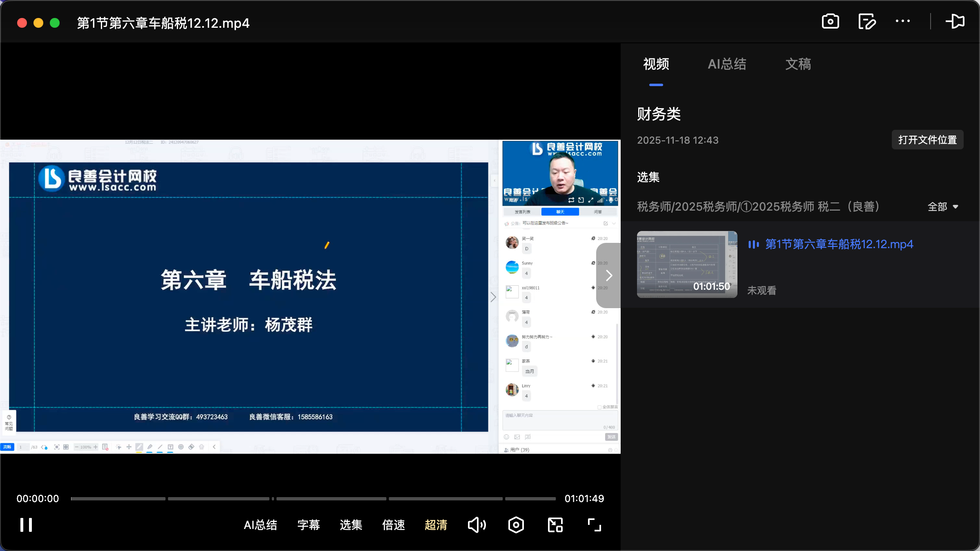Activate the mini-player icon in the controls

pos(555,525)
